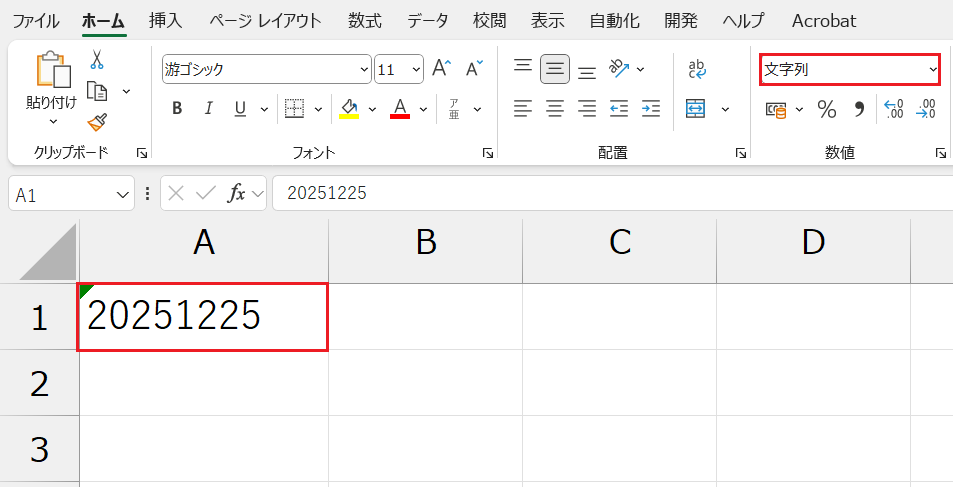Cancel entry with X in formula bar
The image size is (953, 487).
(x=176, y=193)
